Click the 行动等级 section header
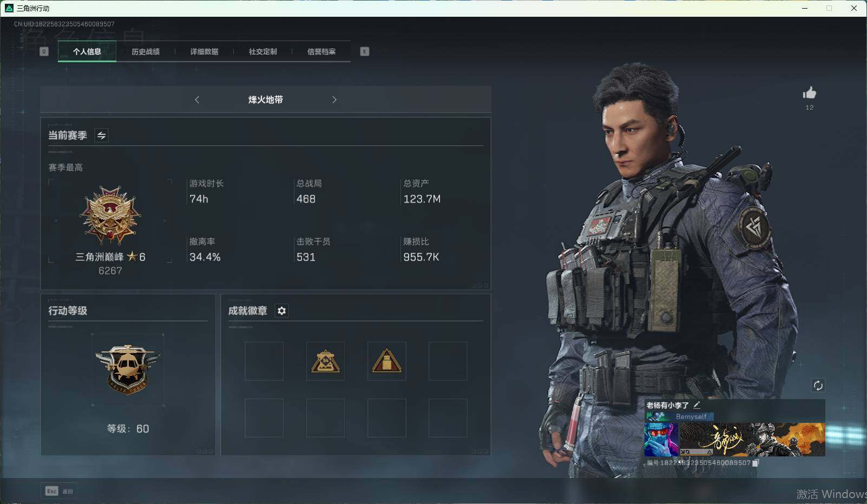The width and height of the screenshot is (867, 504). point(68,310)
